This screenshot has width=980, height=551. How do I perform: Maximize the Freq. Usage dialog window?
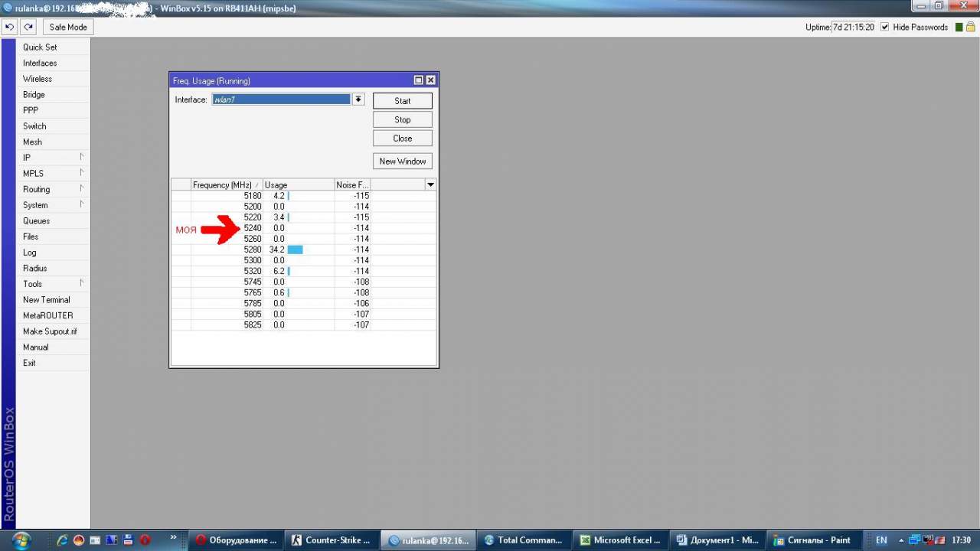click(x=419, y=80)
